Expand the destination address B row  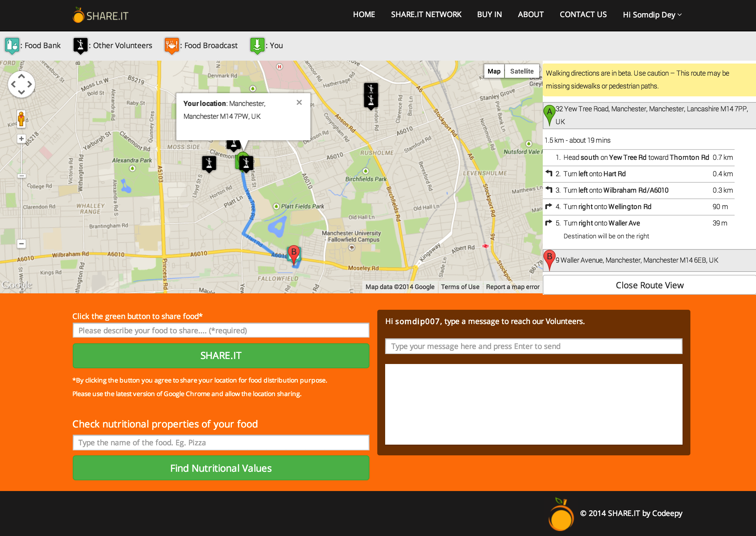[649, 260]
